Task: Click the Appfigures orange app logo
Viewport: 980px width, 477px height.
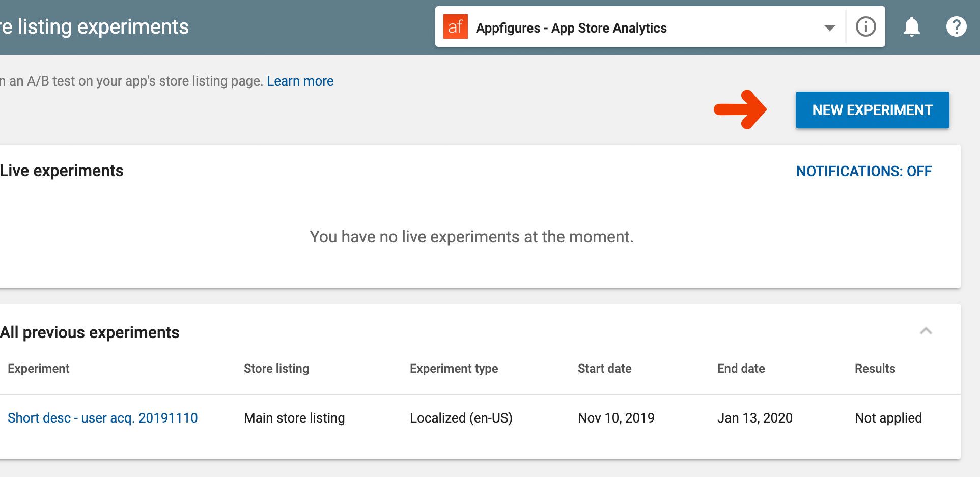Action: (456, 26)
